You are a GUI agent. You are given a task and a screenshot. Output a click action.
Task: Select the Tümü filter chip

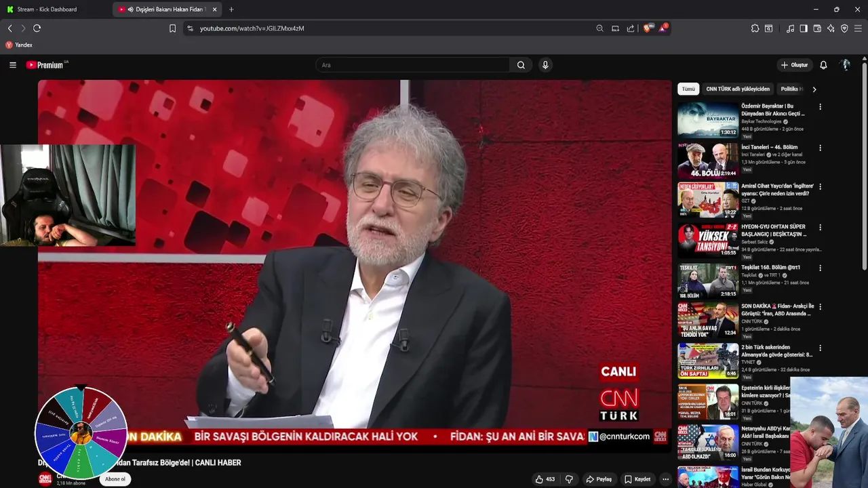pos(688,89)
